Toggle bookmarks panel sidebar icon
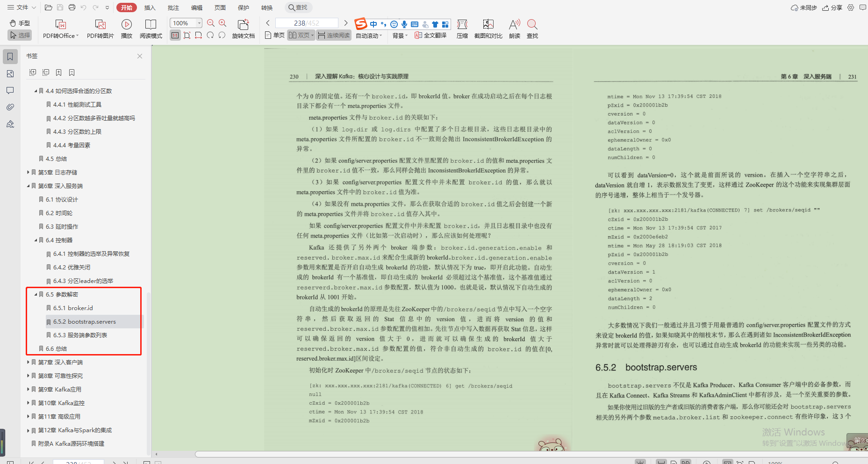Screen dimensions: 868x464 coord(10,57)
